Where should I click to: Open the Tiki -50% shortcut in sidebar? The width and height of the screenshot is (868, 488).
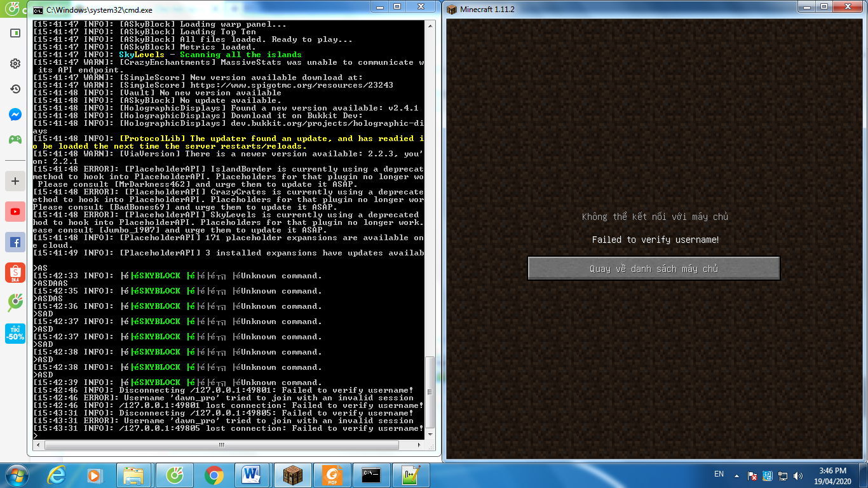(x=15, y=334)
